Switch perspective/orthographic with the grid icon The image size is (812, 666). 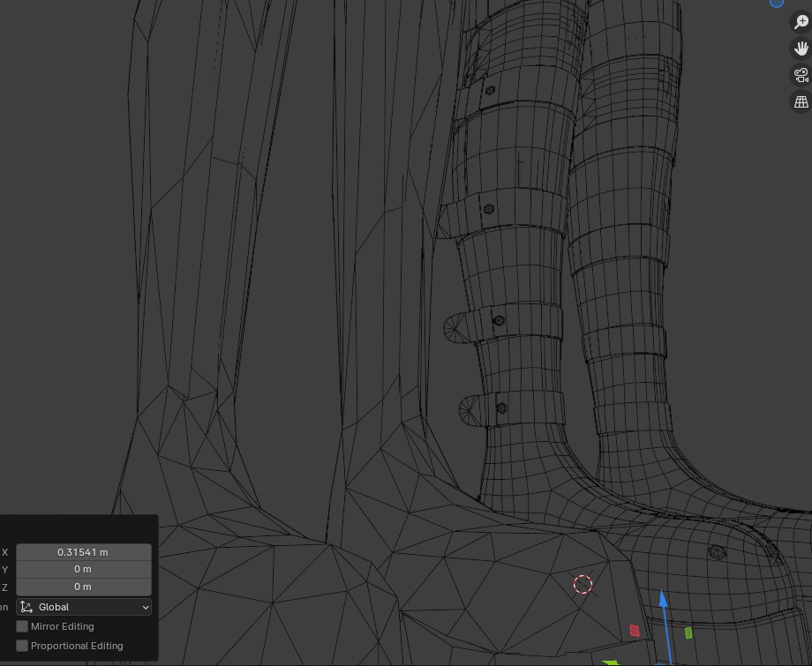tap(801, 101)
